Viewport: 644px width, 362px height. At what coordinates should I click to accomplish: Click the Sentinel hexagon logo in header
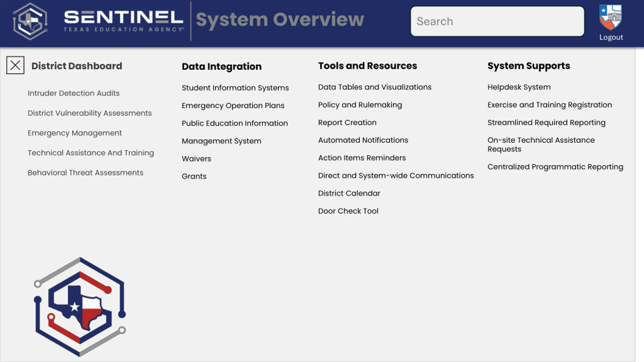pyautogui.click(x=30, y=21)
